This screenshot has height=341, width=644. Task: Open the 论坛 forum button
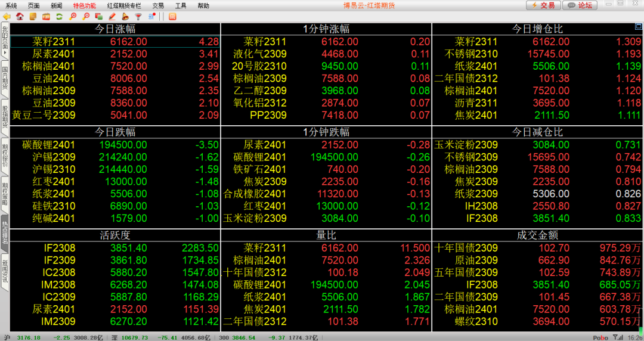580,5
